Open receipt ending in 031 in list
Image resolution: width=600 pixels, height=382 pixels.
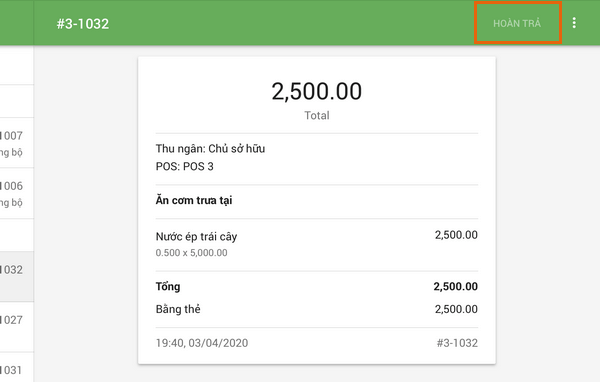(16, 367)
